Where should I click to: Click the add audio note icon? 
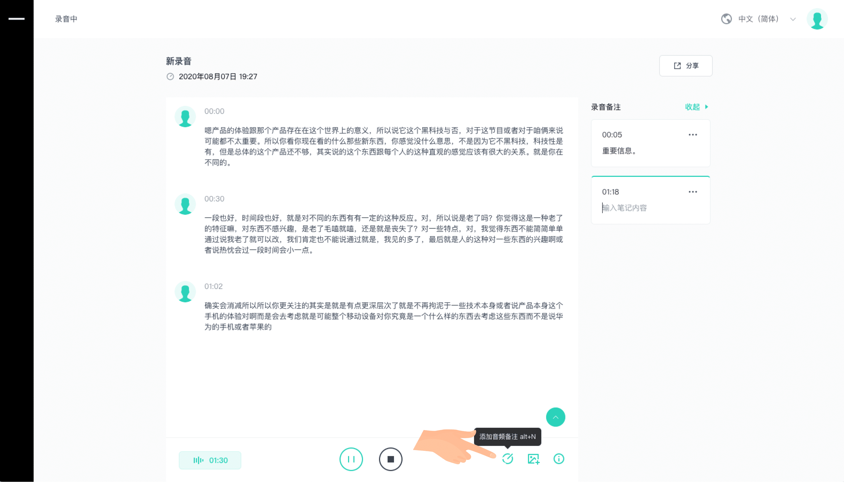(x=507, y=459)
